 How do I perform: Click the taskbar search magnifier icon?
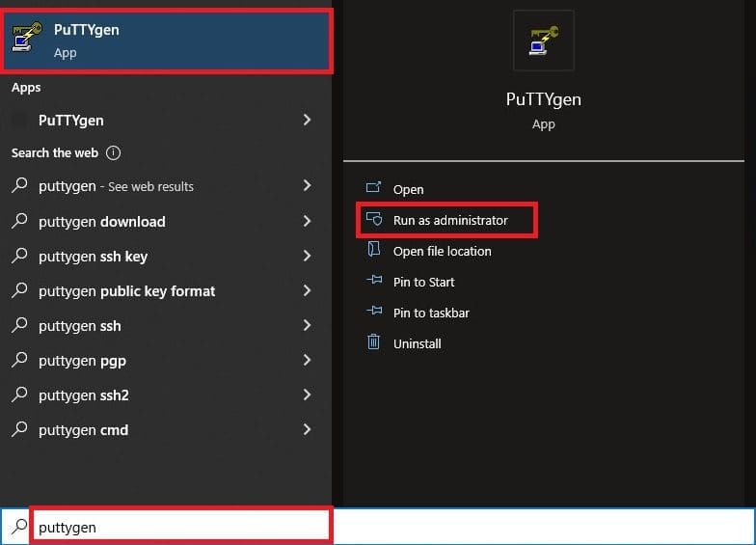point(19,526)
